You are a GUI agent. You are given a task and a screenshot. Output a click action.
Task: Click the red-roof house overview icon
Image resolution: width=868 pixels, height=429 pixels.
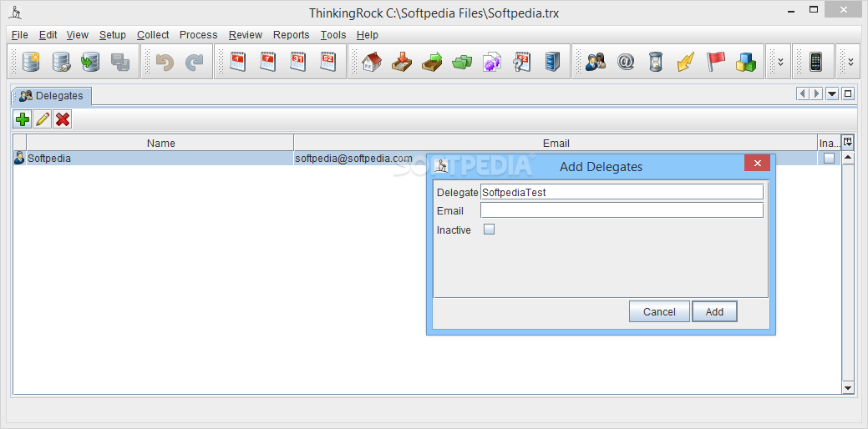[372, 62]
